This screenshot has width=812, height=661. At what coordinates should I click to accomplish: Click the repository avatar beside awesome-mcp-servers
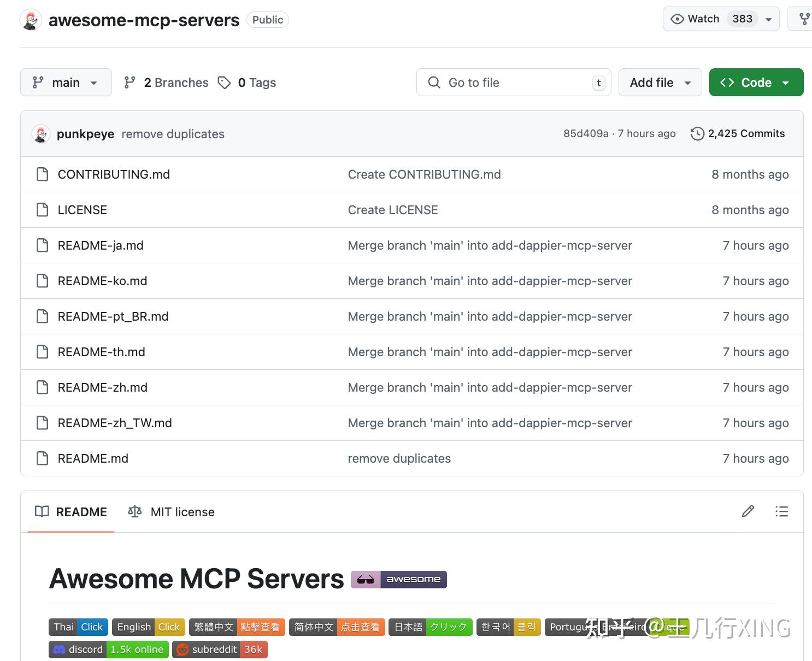pos(31,20)
